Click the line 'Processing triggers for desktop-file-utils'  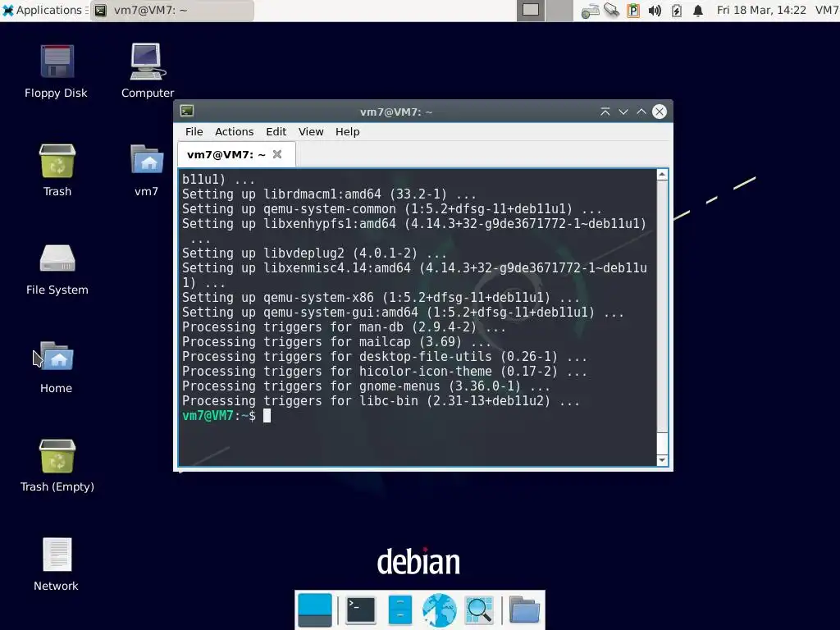coord(384,357)
